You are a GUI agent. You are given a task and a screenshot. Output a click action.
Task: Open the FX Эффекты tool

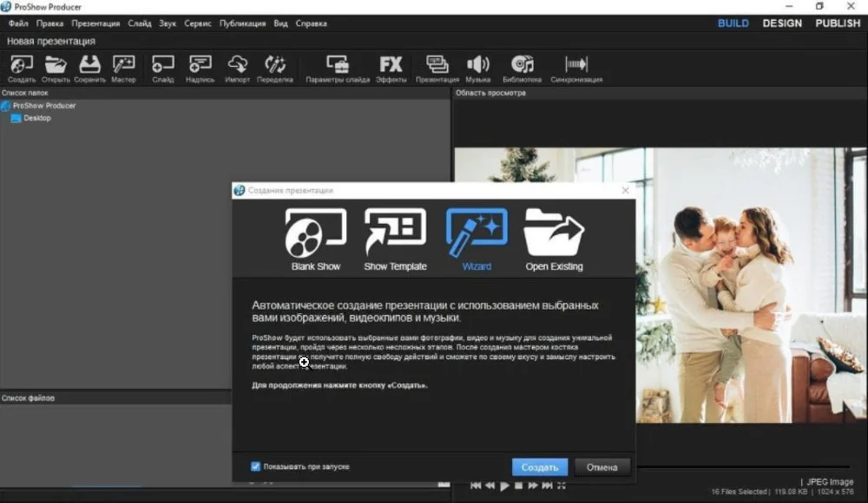coord(391,68)
